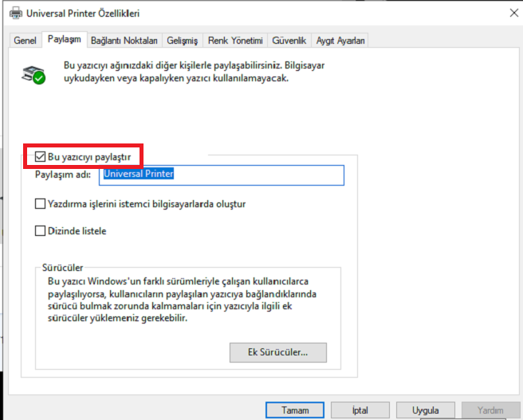The height and width of the screenshot is (420, 523).
Task: Switch to the Genel tab
Action: coord(25,41)
